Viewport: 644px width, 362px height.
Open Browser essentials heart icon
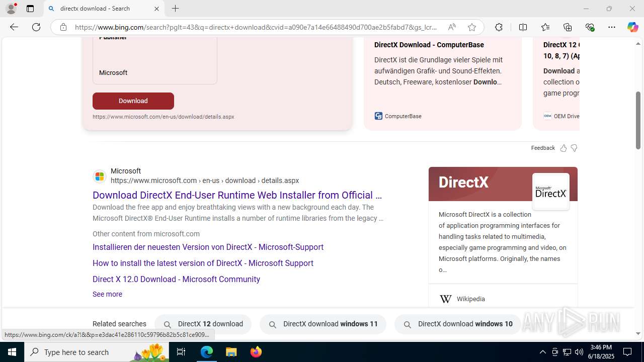[x=590, y=27]
